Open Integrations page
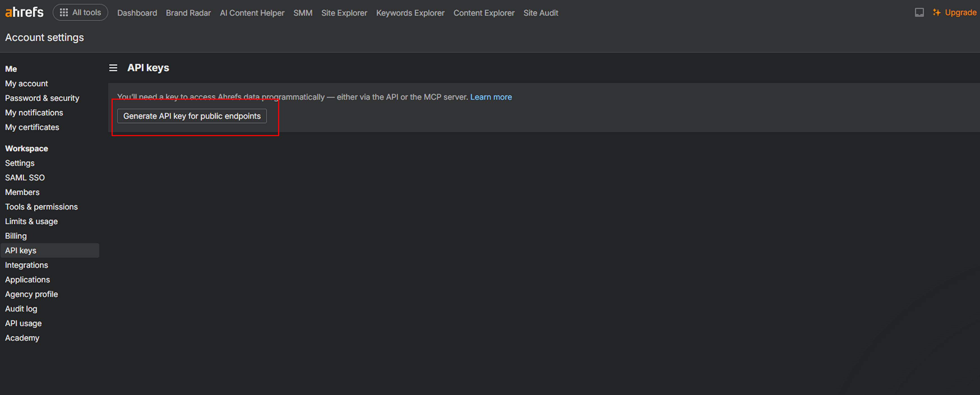Screen dimensions: 980x395 [27, 265]
